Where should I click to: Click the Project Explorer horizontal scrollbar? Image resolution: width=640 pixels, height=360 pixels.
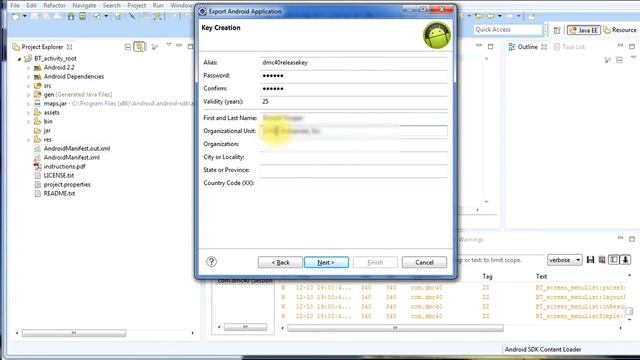[74, 333]
